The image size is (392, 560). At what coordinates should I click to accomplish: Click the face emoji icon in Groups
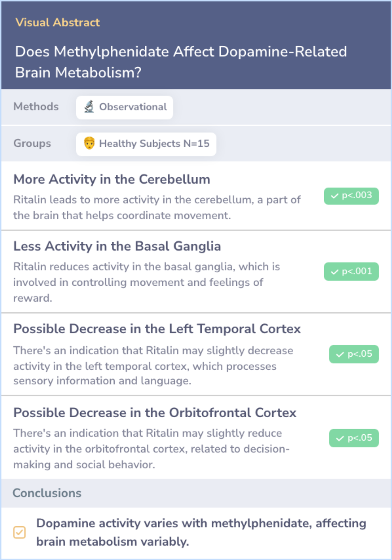click(x=89, y=143)
